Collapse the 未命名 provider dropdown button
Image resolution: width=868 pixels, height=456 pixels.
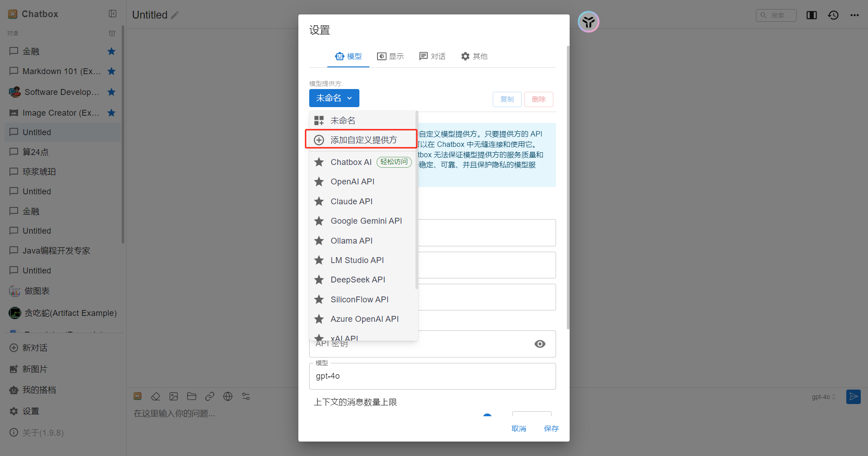334,98
